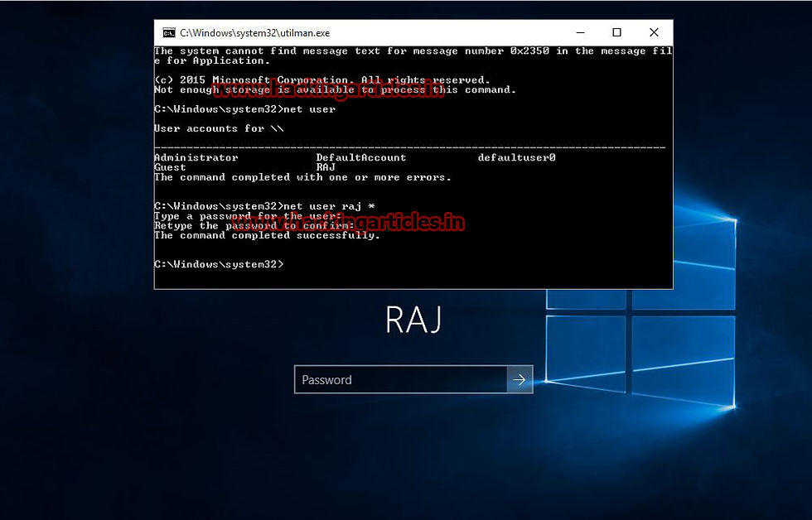Click the defaultuser0 entry in console output

[516, 157]
